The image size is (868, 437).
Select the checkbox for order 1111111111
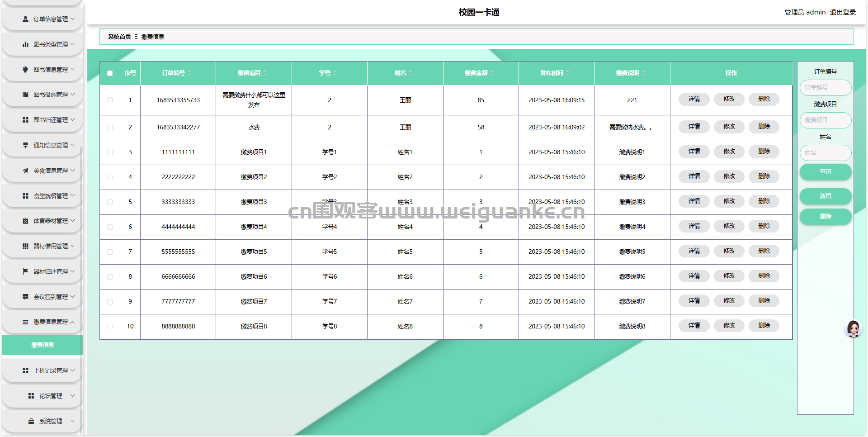pos(110,152)
